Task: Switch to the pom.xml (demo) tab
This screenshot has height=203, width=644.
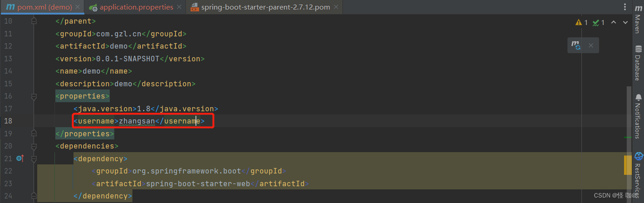Action: [44, 7]
